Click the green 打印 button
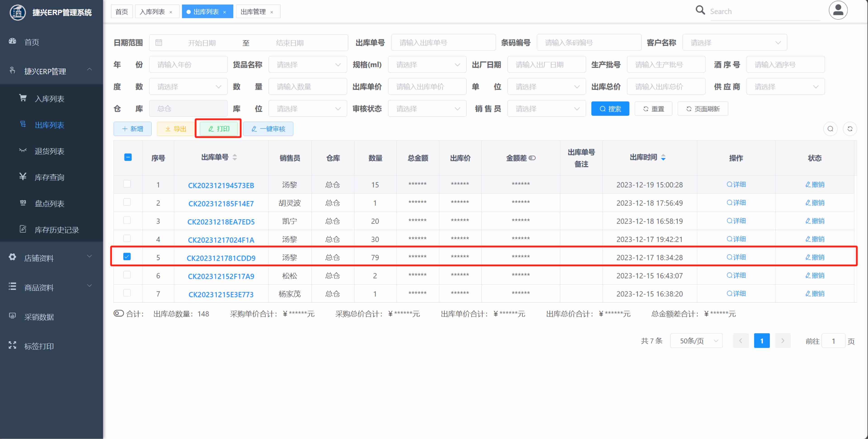 coord(219,129)
